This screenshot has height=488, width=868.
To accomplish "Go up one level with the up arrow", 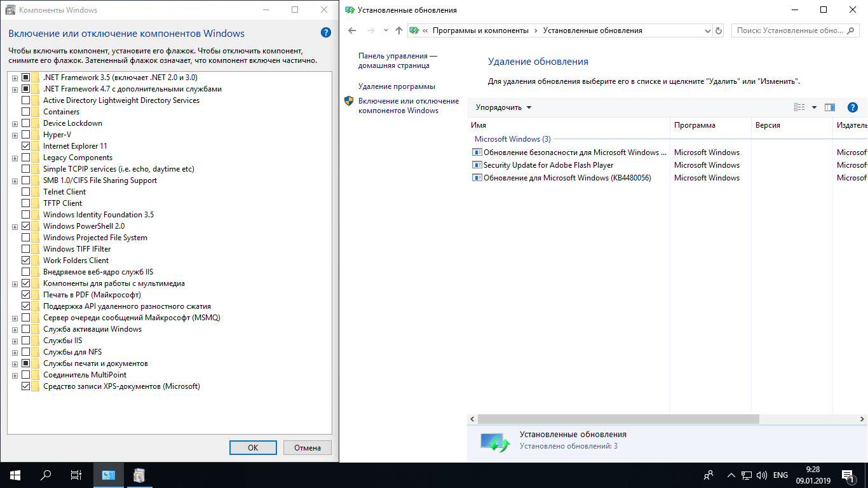I will (x=398, y=30).
